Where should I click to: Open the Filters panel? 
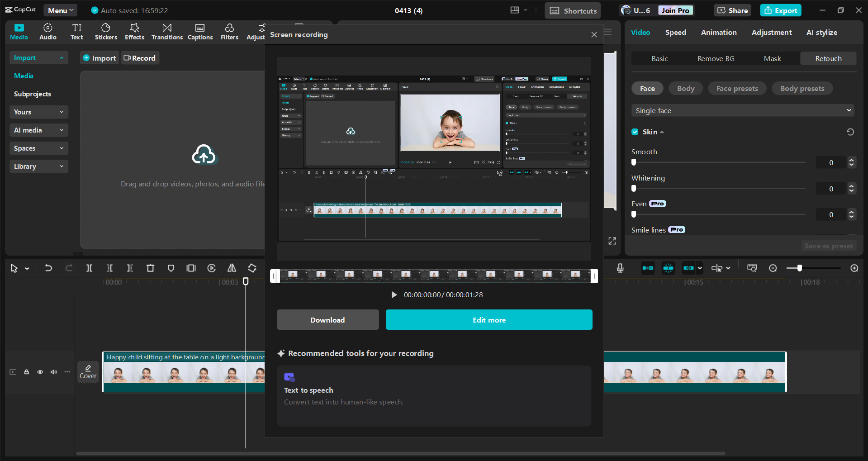(229, 31)
